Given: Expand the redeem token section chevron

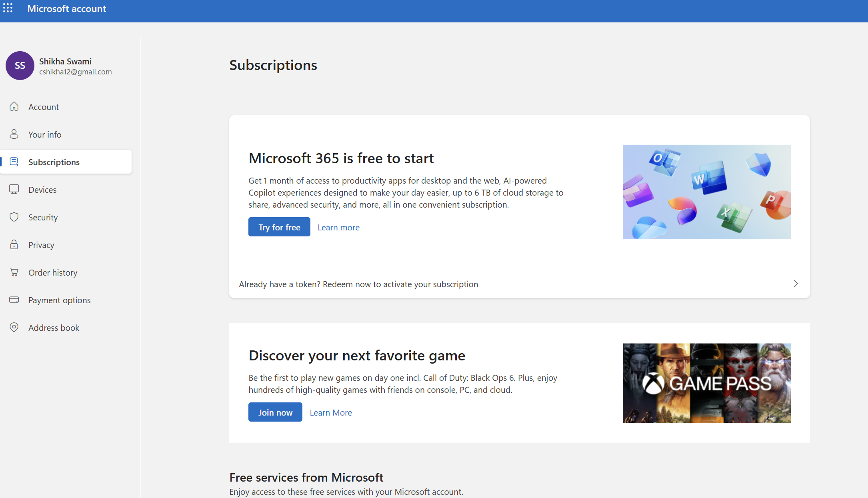Looking at the screenshot, I should click(x=796, y=284).
